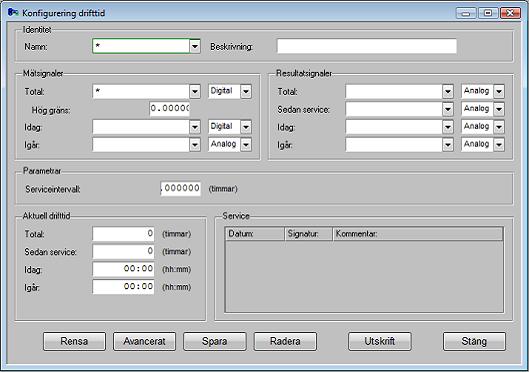Viewport: 529px width, 372px height.
Task: Click the Serviceintervall value field
Action: tap(180, 188)
